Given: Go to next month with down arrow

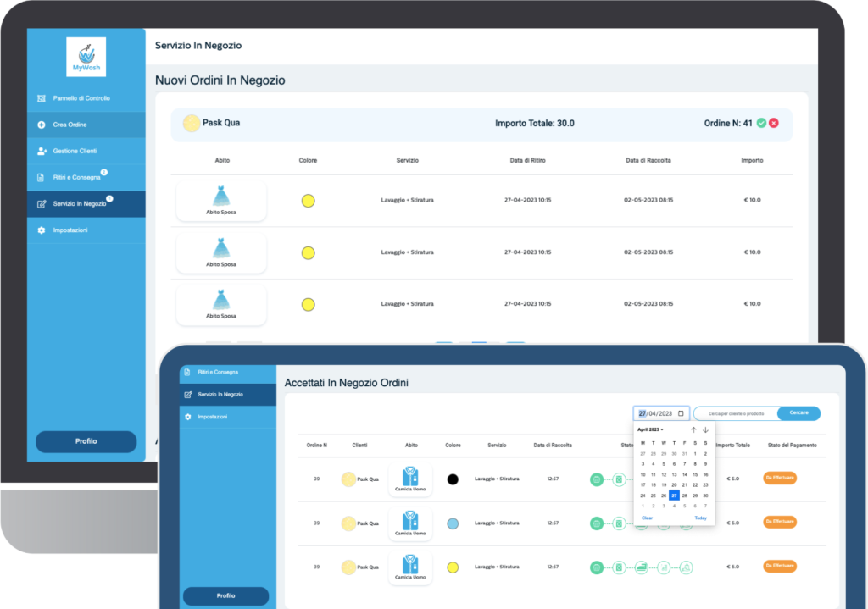Looking at the screenshot, I should click(x=706, y=429).
